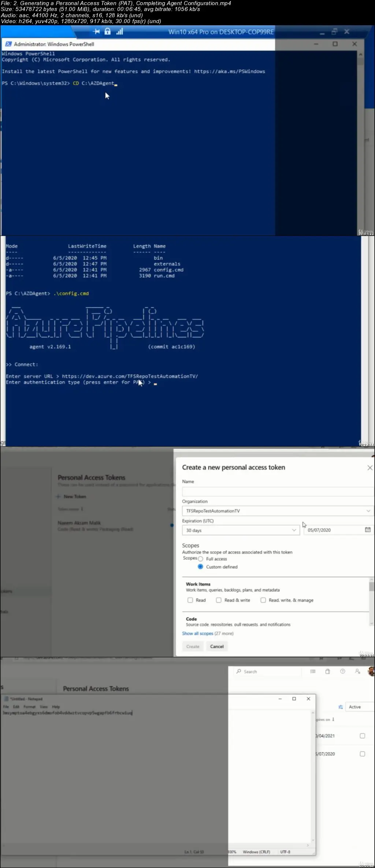Select the Full access scope radio button
Viewport: 375px width, 868px height.
(200, 559)
